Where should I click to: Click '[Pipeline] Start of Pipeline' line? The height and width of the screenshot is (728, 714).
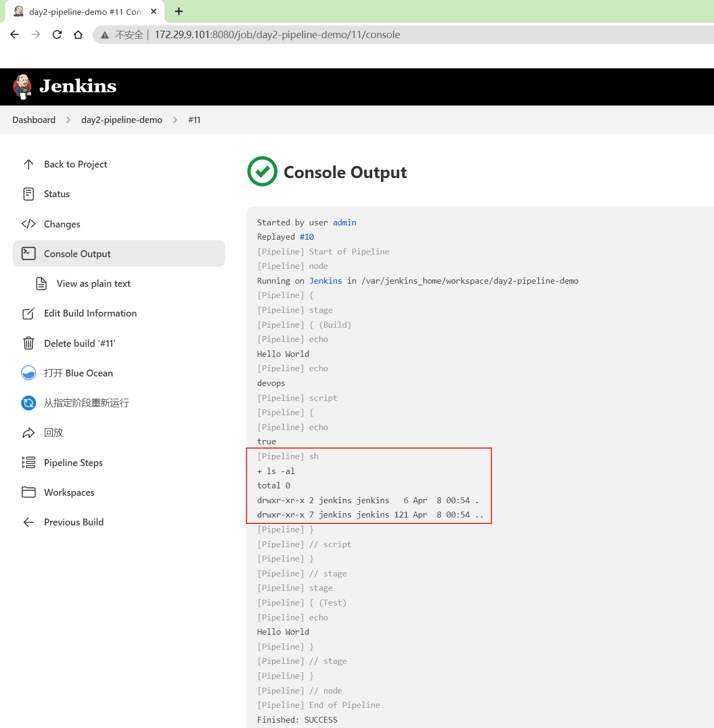tap(323, 252)
